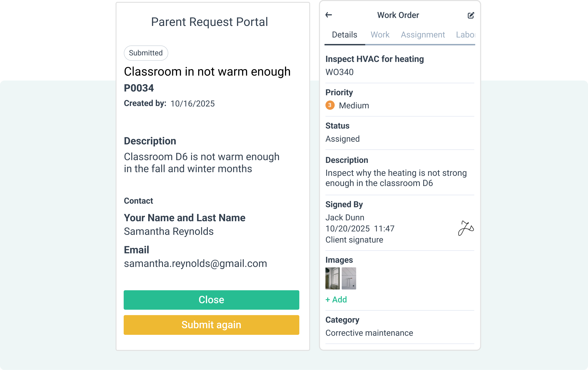Click the Inspect HVAC for heating title

pos(374,59)
